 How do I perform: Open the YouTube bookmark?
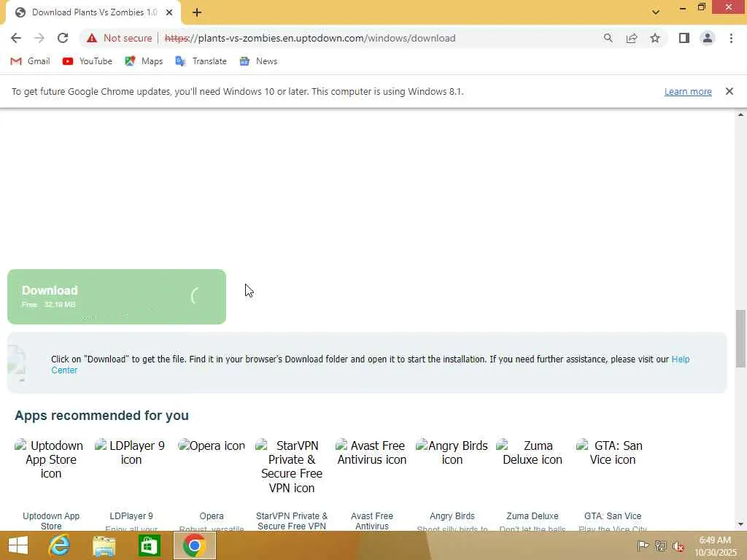88,61
